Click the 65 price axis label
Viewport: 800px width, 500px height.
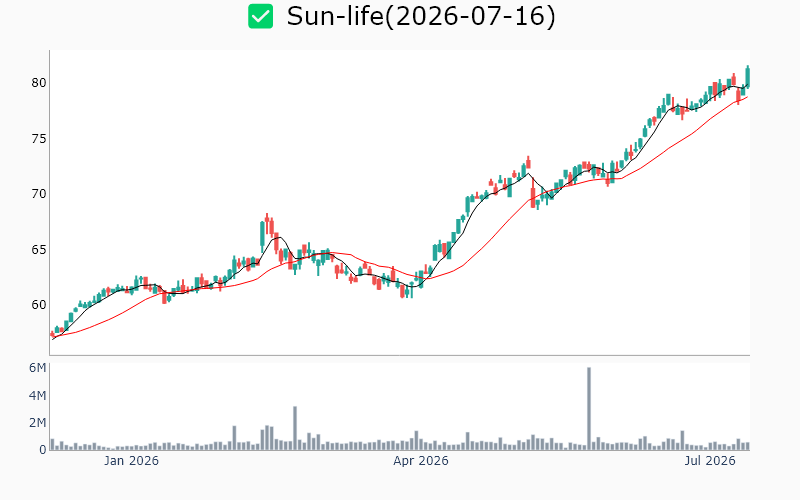39,249
